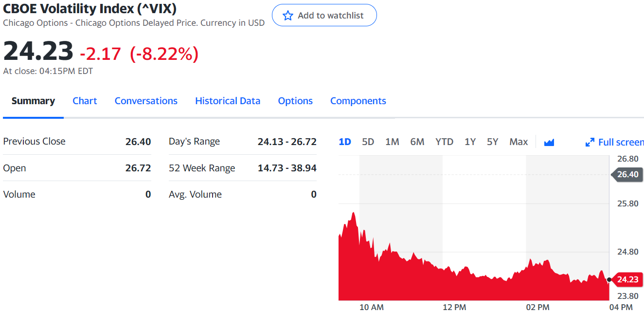Click the 10 AM time axis label
This screenshot has height=313, width=644.
[x=372, y=307]
